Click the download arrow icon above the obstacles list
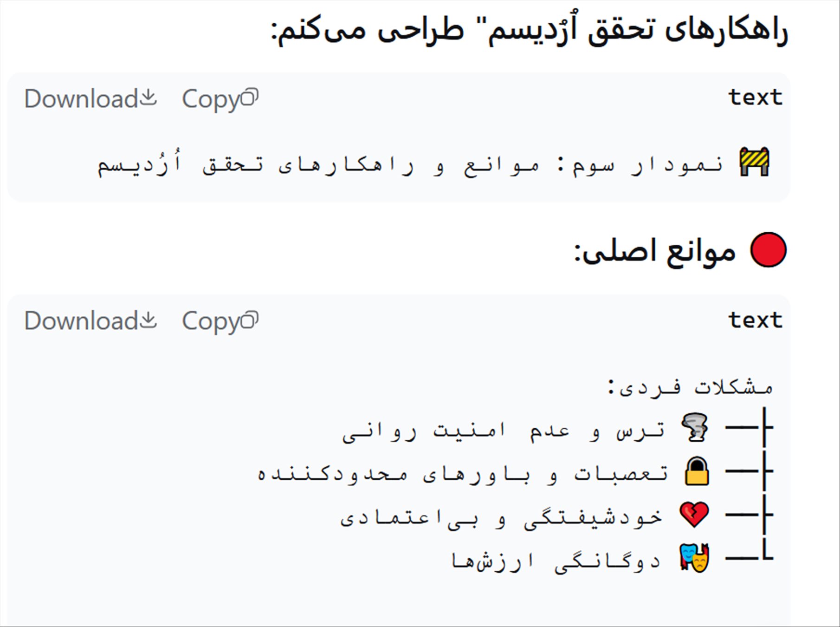Image resolution: width=840 pixels, height=627 pixels. pos(149,320)
